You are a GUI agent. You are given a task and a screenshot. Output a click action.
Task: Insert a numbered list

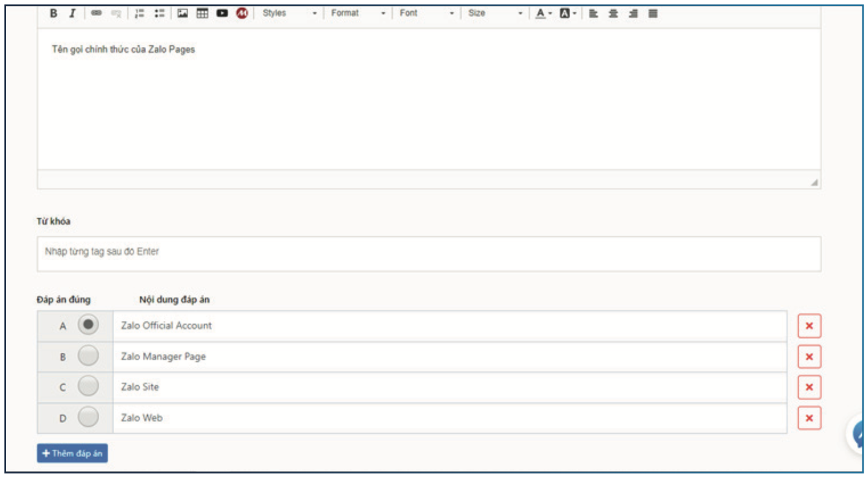click(x=140, y=13)
